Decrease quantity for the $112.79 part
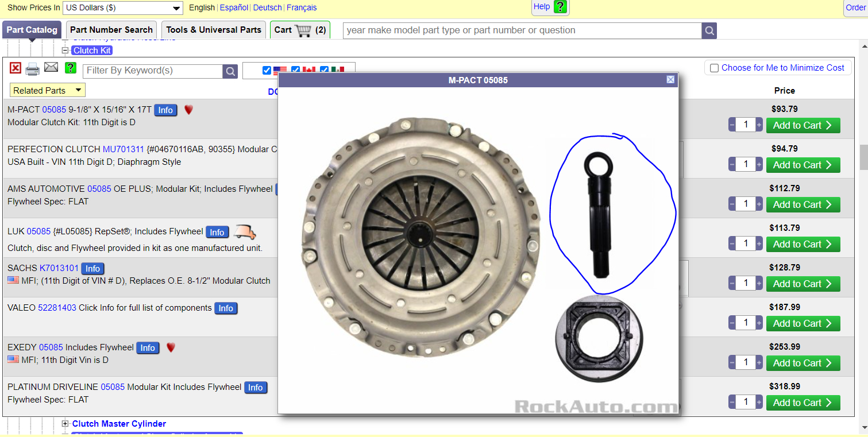Viewport: 868px width, 437px height. click(732, 204)
